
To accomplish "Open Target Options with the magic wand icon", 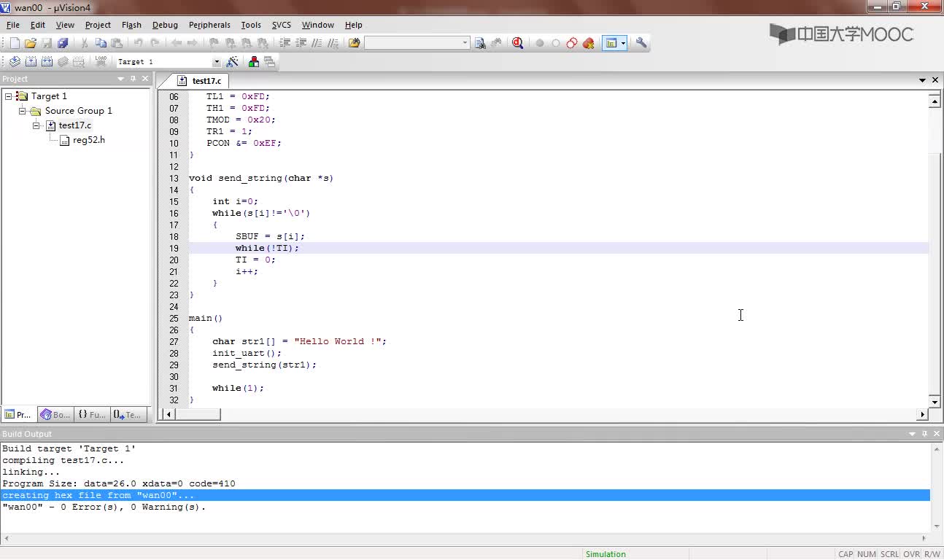I will [x=232, y=62].
